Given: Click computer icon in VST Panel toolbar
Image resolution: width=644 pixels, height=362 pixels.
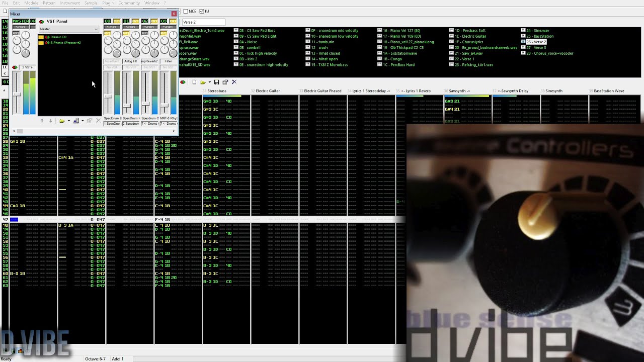Looking at the screenshot, I should [x=76, y=121].
